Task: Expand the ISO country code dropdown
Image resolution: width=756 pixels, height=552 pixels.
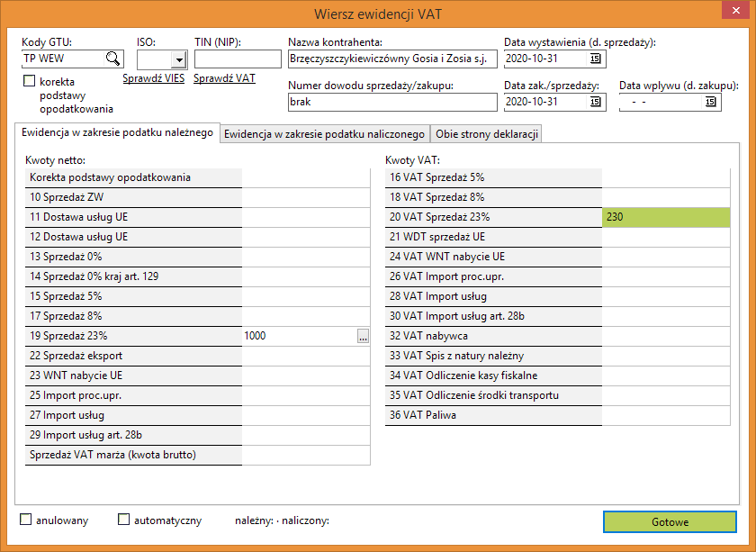Action: pyautogui.click(x=179, y=59)
